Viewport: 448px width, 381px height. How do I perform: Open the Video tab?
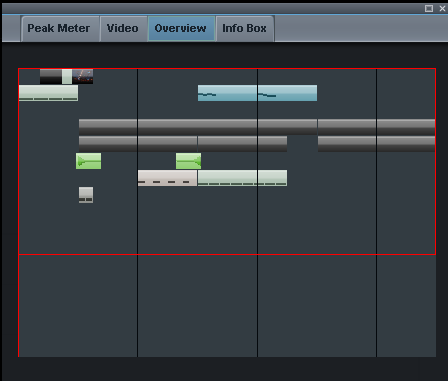pos(123,29)
